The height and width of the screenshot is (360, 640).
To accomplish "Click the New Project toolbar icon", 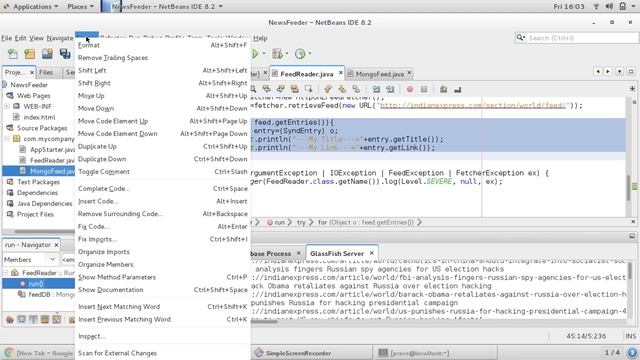I will (x=30, y=54).
